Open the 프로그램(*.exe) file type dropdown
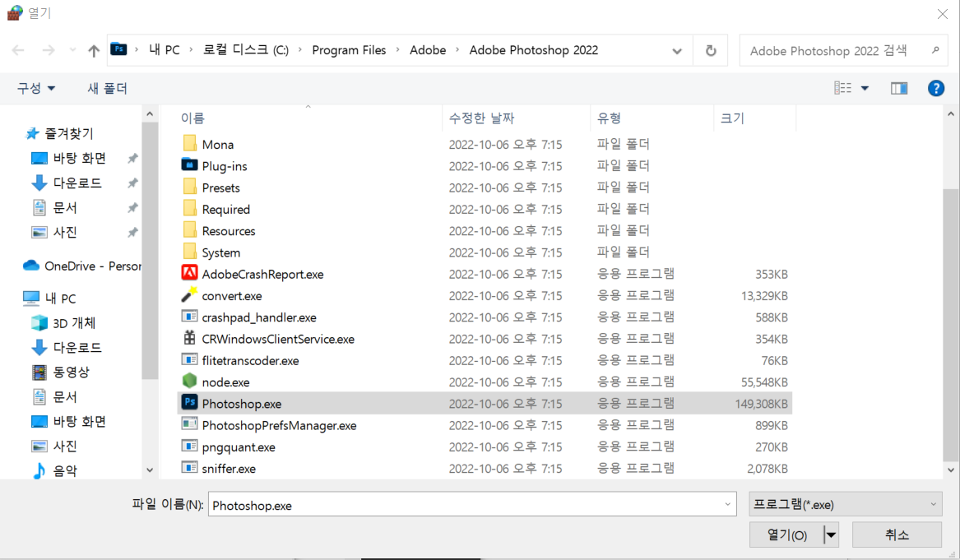Image resolution: width=960 pixels, height=560 pixels. tap(845, 504)
